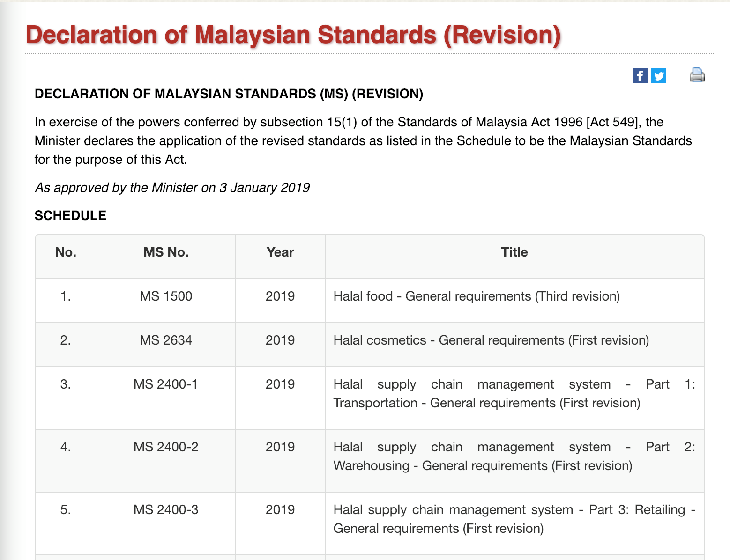
Task: Click the year 2019 in MS 1500 row
Action: pyautogui.click(x=280, y=296)
